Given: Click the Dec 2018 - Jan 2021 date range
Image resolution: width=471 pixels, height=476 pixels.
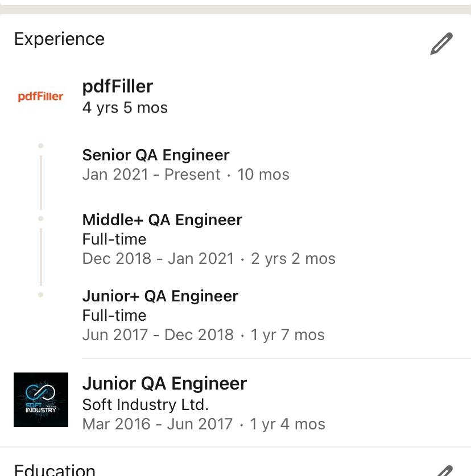Looking at the screenshot, I should (158, 259).
